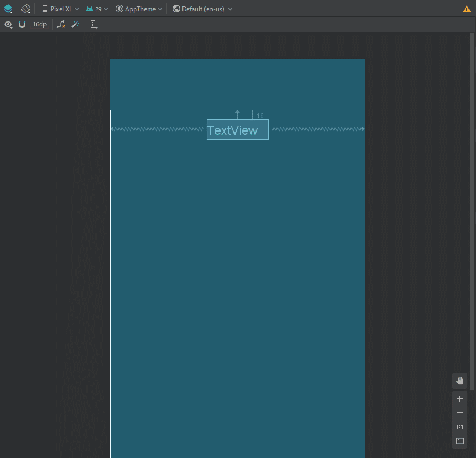Select the TextView widget
The height and width of the screenshot is (458, 476).
(238, 130)
